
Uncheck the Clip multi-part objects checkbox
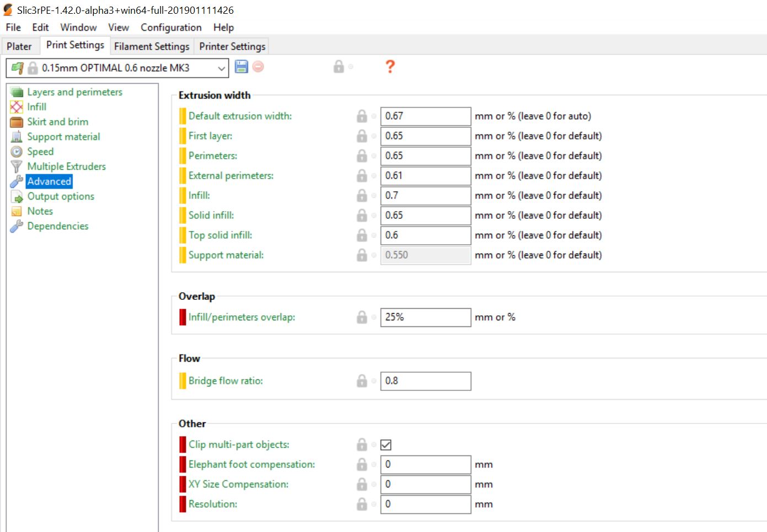386,445
